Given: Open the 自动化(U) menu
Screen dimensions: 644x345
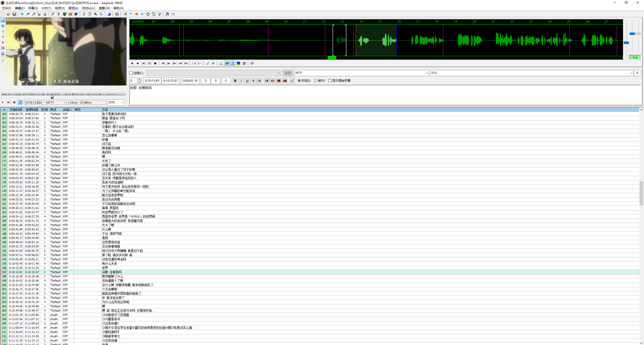Looking at the screenshot, I should [89, 8].
